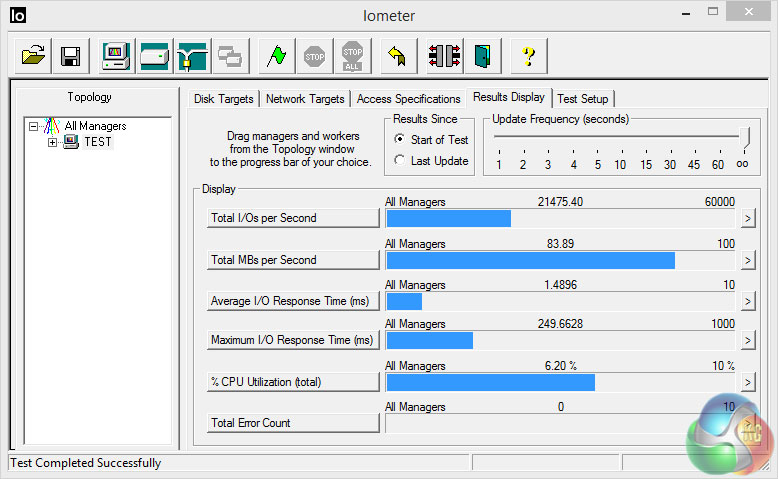This screenshot has width=778, height=479.
Task: Click the Average I/O Response Time bar
Action: (x=560, y=301)
